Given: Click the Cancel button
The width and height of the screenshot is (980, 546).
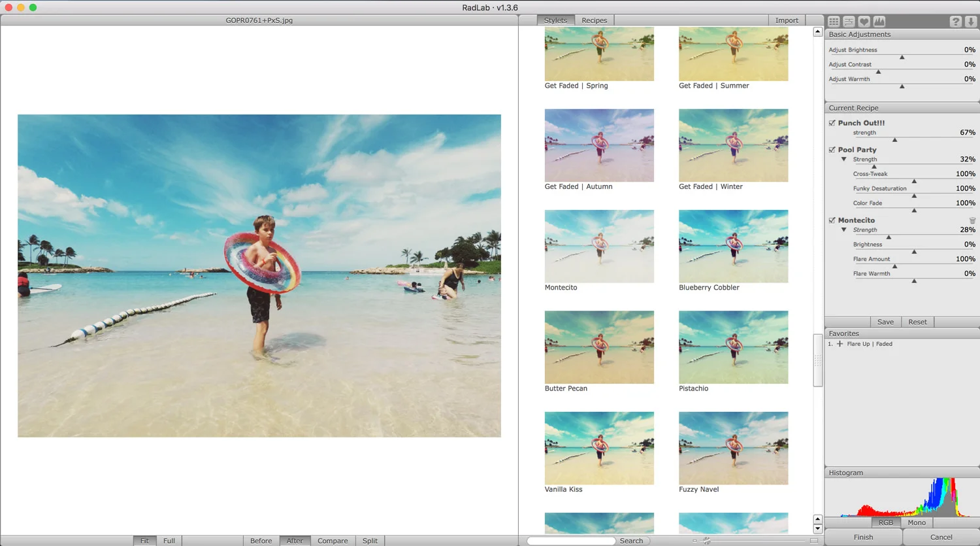Looking at the screenshot, I should [x=941, y=537].
